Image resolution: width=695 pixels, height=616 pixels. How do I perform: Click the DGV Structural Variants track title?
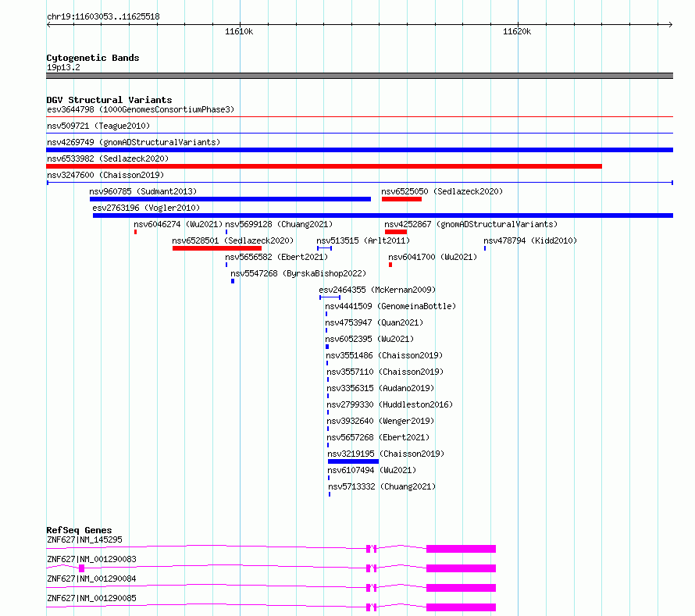point(109,100)
